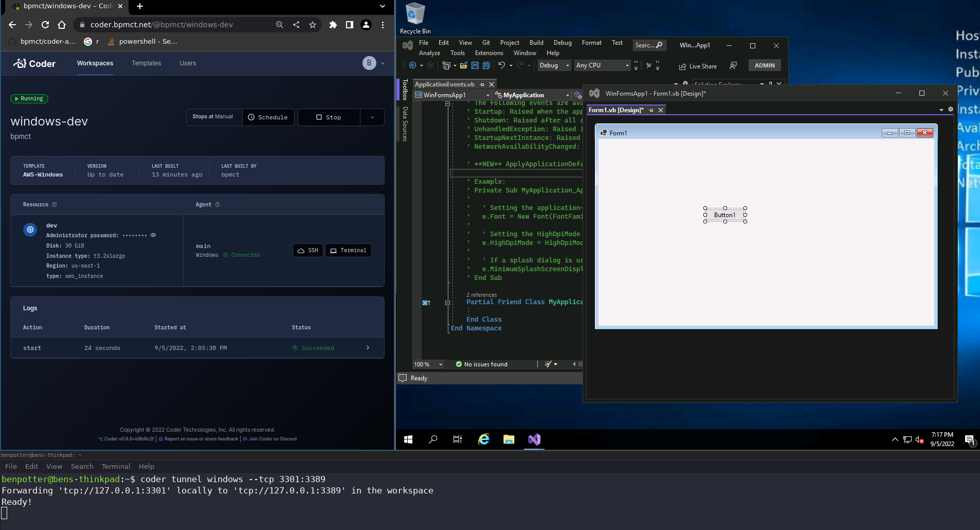Open the Users tab in Coder
This screenshot has height=530, width=980.
(x=188, y=63)
